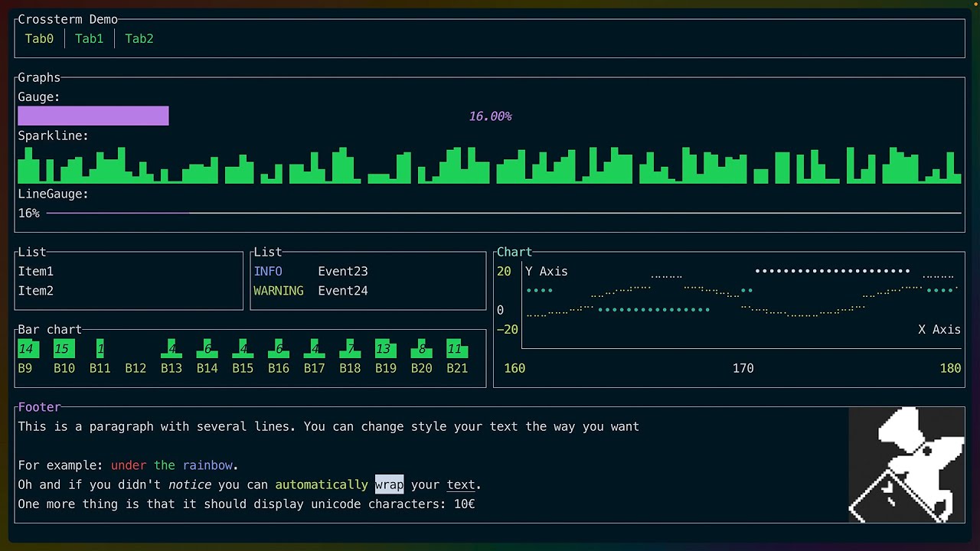The height and width of the screenshot is (551, 980).
Task: Select Item2 in the list
Action: tap(36, 291)
